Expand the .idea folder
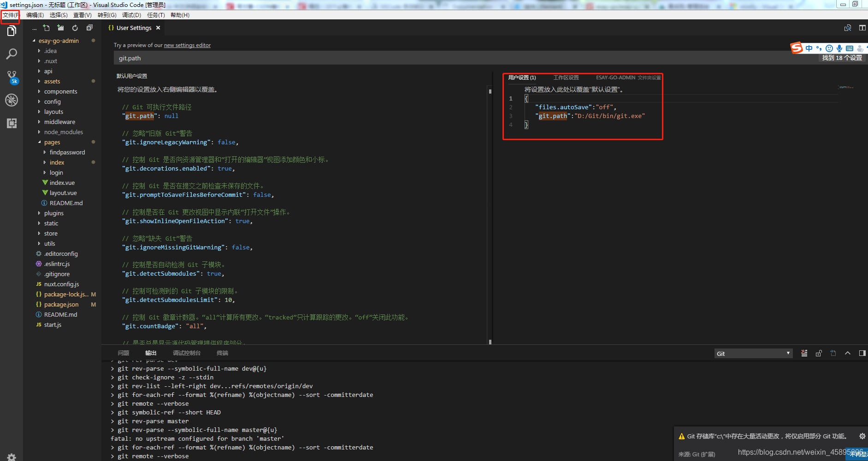 [50, 51]
